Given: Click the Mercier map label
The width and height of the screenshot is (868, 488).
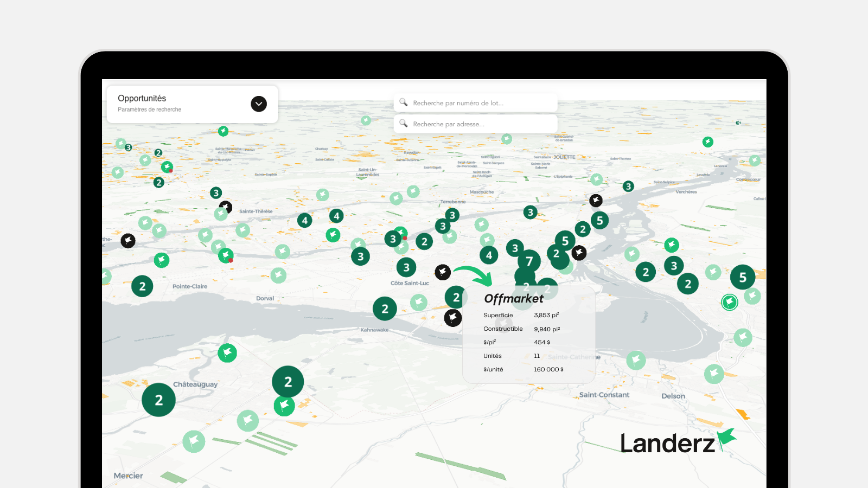Looking at the screenshot, I should (x=129, y=476).
